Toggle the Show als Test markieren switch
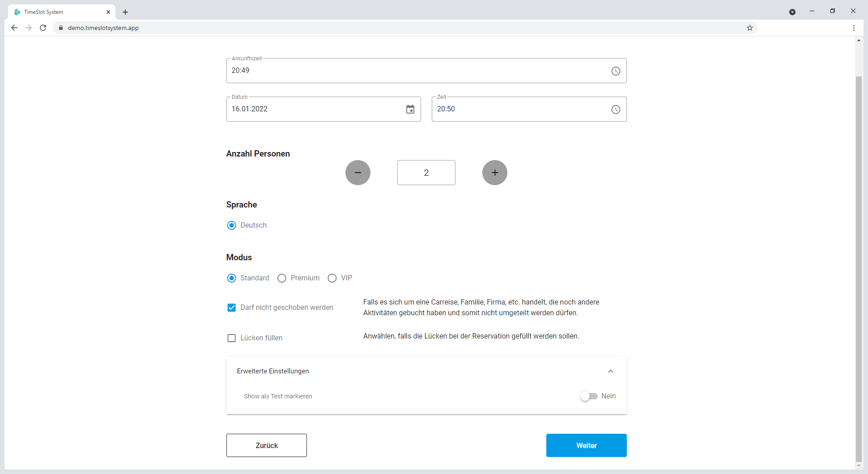This screenshot has height=474, width=868. [589, 396]
